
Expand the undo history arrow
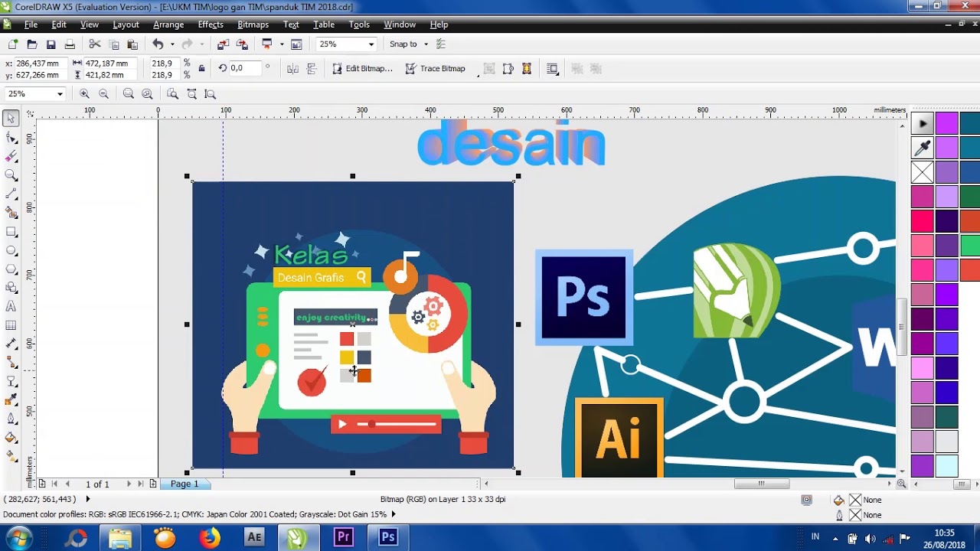coord(171,44)
